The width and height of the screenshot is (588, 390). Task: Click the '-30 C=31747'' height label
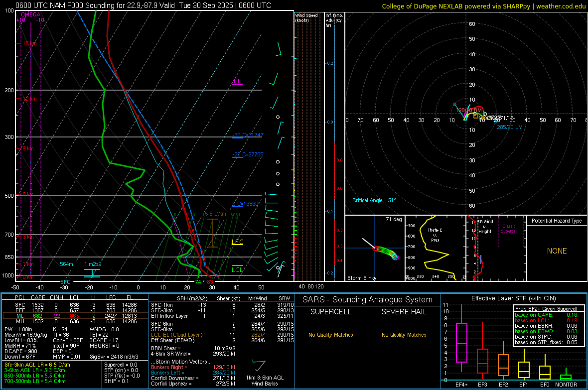click(x=248, y=135)
